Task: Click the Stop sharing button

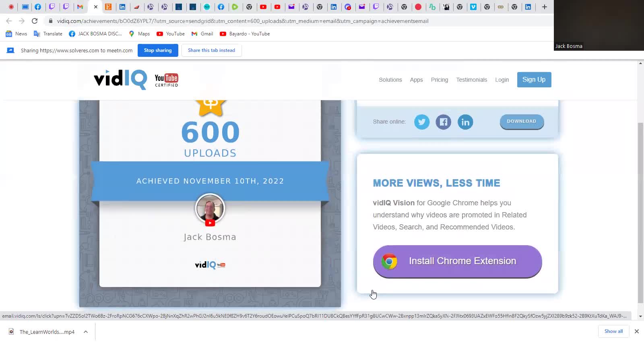Action: point(158,50)
